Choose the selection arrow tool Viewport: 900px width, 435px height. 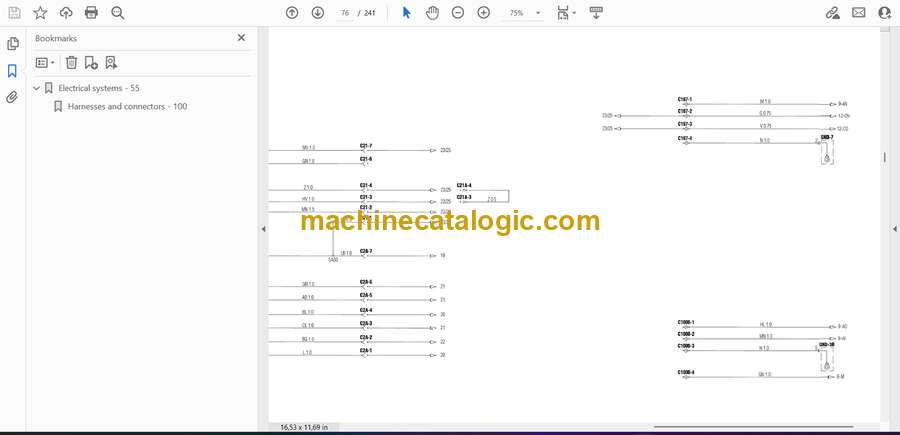[406, 13]
